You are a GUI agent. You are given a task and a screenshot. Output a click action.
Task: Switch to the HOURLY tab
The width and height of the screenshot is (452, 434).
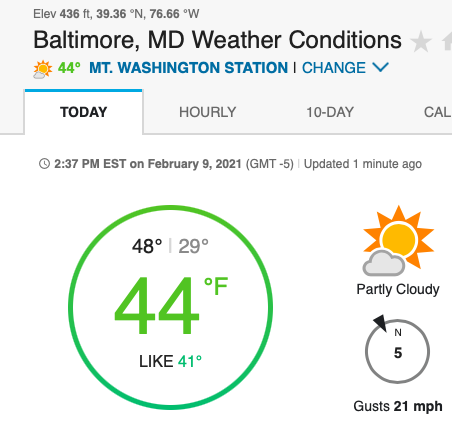coord(208,112)
